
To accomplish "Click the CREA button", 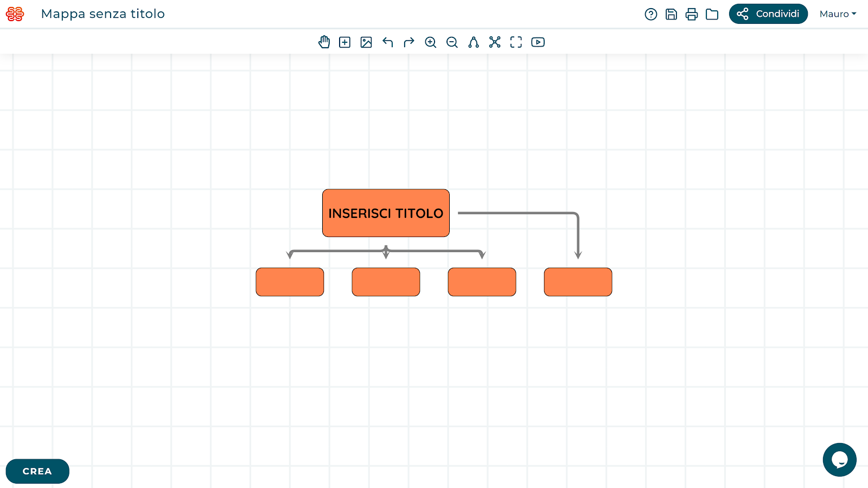I will (37, 471).
